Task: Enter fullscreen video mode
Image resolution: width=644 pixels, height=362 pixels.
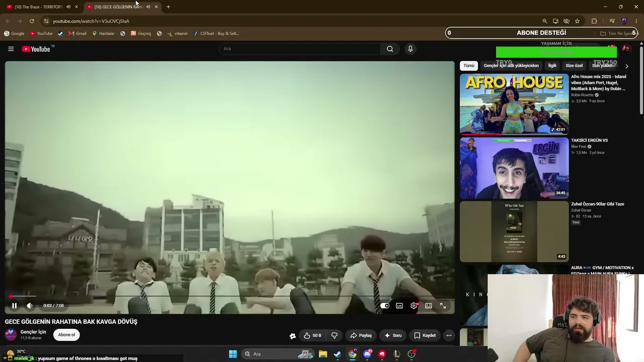Action: (443, 306)
